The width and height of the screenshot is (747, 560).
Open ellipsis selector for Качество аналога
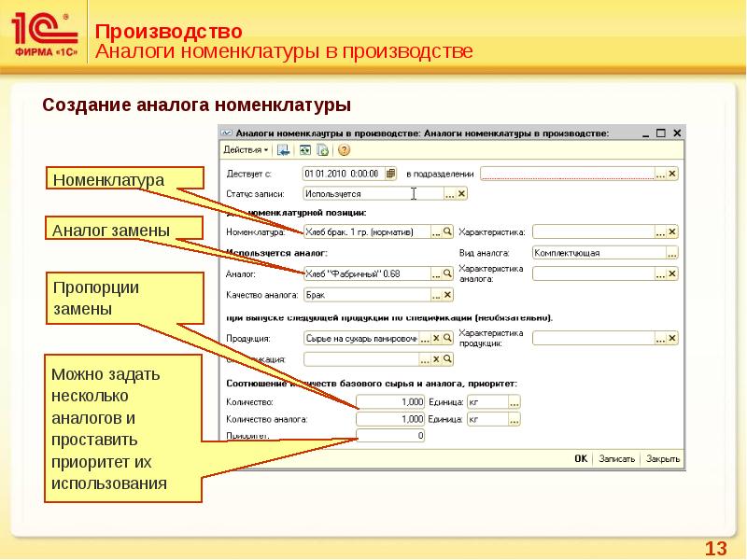coord(435,295)
